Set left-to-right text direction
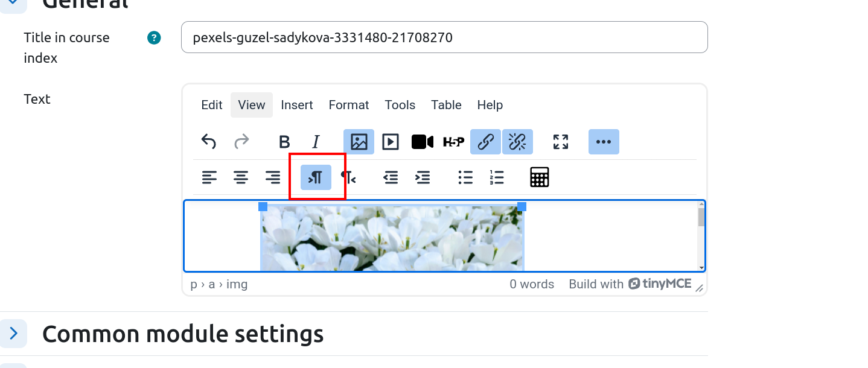 [316, 177]
